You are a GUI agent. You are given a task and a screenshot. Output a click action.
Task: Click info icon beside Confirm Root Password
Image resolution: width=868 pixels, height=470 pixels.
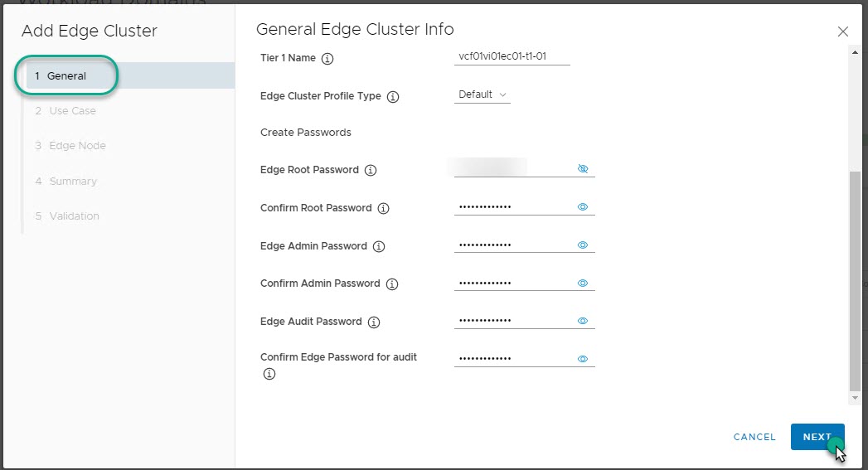(x=383, y=209)
